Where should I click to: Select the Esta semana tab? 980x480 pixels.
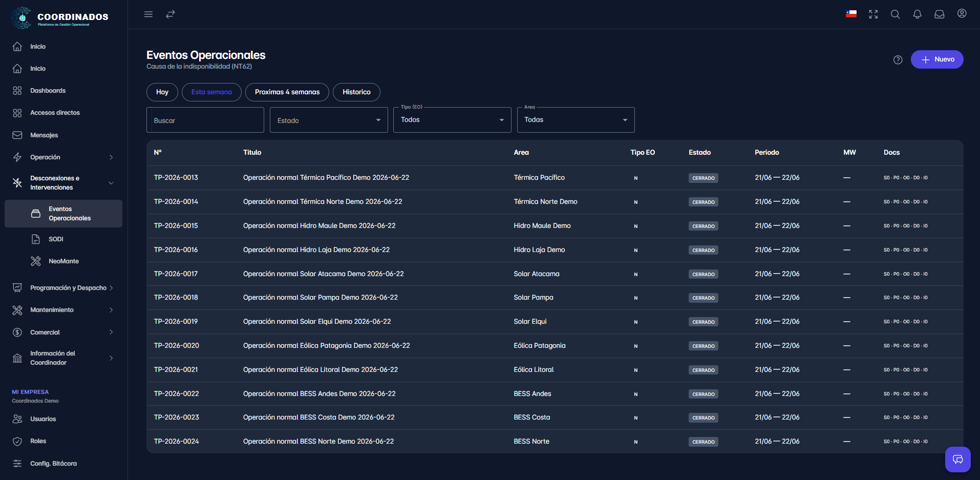[211, 92]
